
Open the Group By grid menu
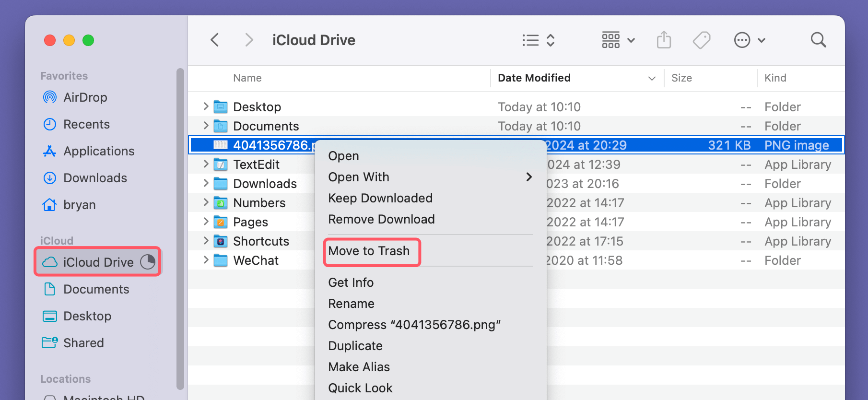tap(619, 40)
